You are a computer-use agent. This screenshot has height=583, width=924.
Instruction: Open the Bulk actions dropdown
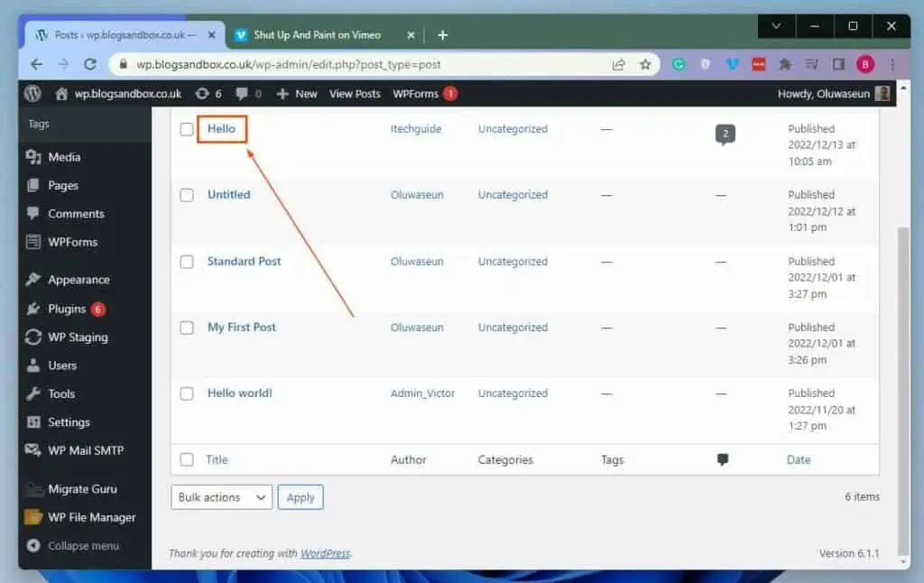click(x=220, y=496)
